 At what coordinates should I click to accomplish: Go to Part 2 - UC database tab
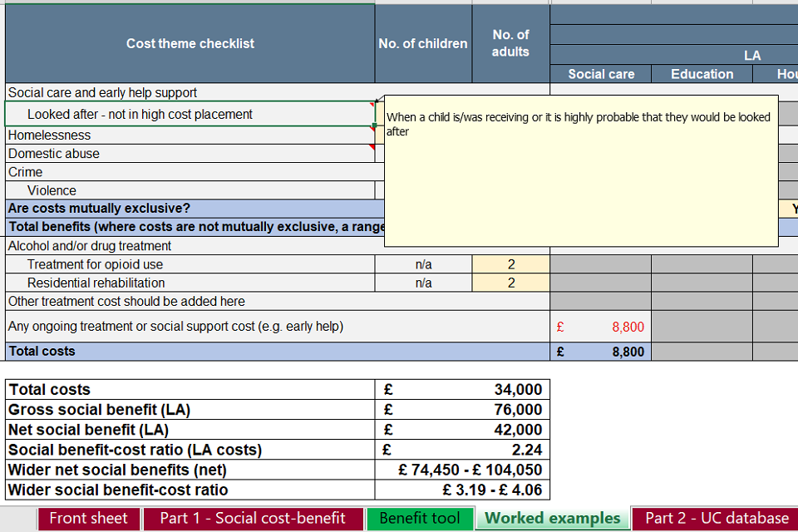(717, 518)
